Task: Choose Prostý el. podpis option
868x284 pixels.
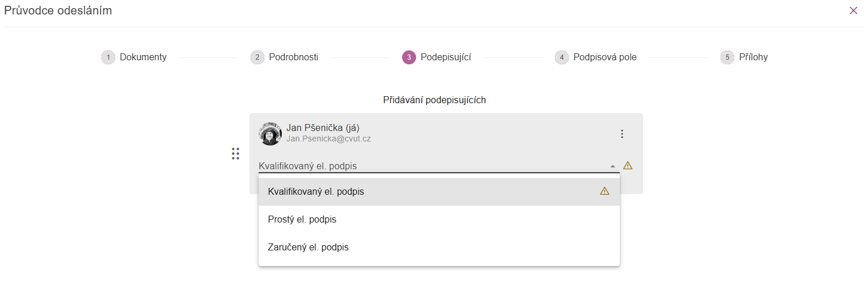Action: tap(302, 220)
